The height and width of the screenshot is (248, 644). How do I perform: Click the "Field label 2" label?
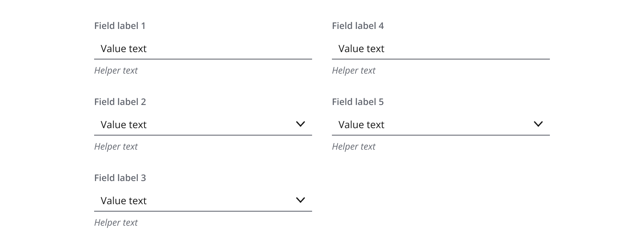(x=120, y=102)
